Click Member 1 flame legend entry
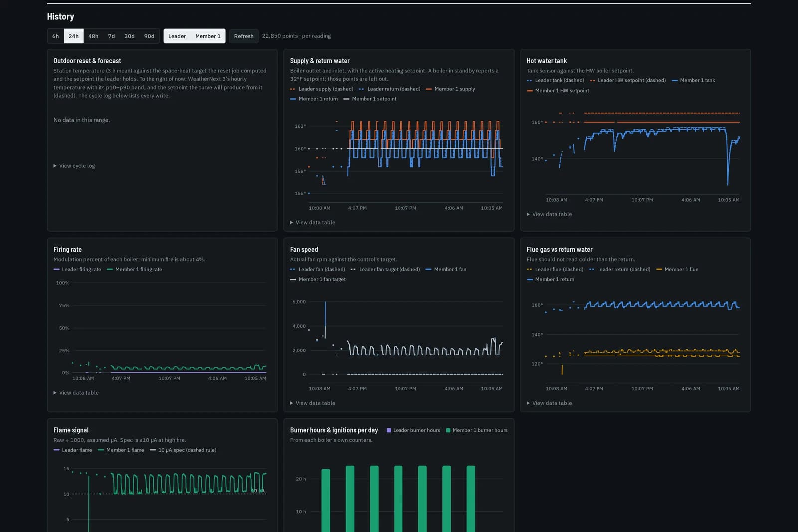The height and width of the screenshot is (532, 798). tap(121, 450)
